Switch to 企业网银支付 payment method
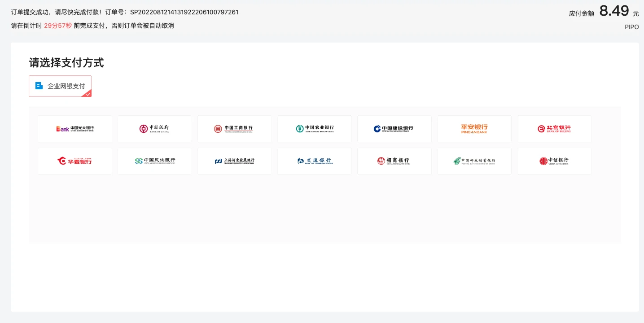 [60, 86]
